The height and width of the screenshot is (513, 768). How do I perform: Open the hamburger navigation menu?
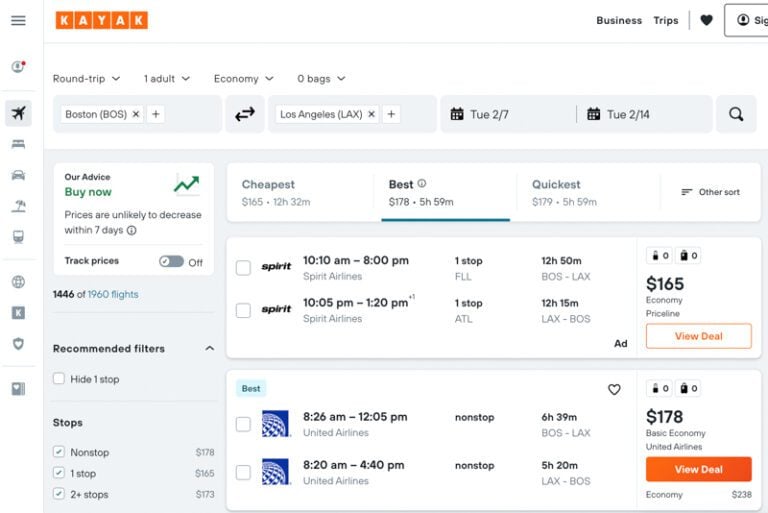pyautogui.click(x=18, y=21)
